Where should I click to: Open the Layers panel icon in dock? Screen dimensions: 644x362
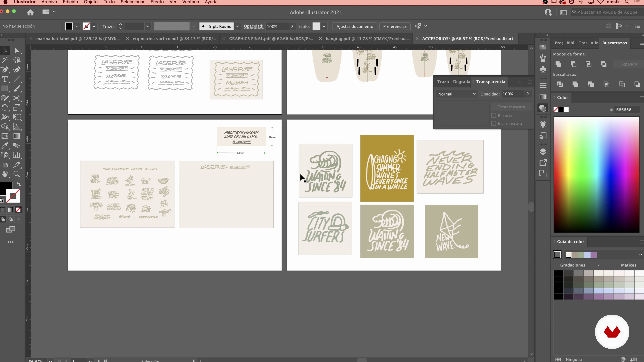[x=543, y=152]
